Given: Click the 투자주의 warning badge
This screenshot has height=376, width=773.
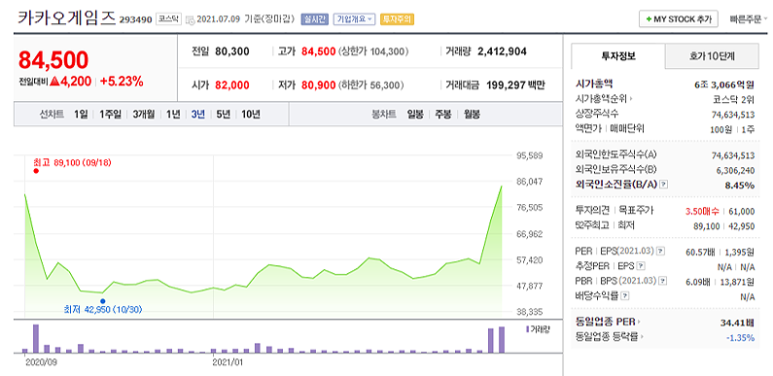Looking at the screenshot, I should (x=397, y=20).
